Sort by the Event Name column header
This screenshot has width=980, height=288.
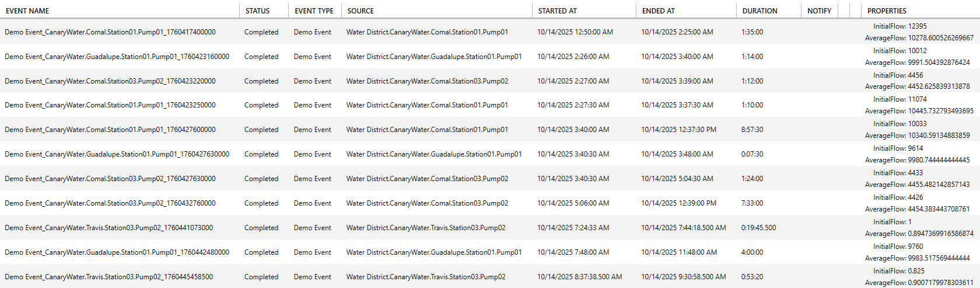27,11
